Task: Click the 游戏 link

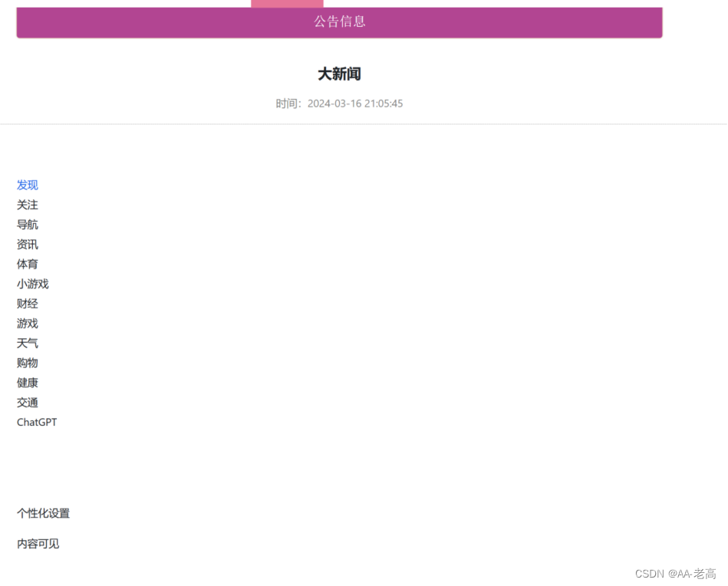Action: (x=28, y=323)
